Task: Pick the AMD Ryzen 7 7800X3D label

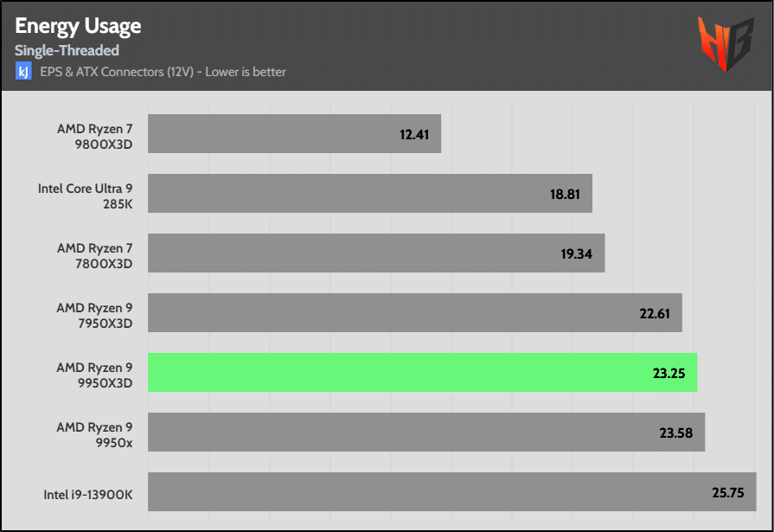Action: click(x=95, y=253)
